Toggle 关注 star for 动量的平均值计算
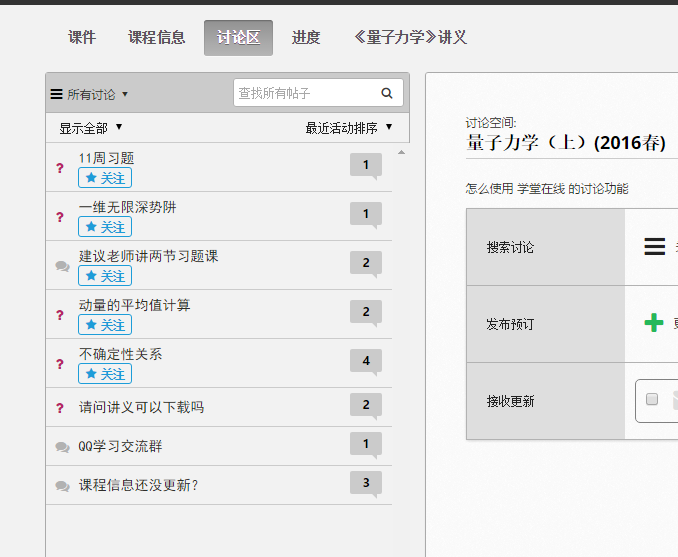This screenshot has width=678, height=557. click(105, 325)
